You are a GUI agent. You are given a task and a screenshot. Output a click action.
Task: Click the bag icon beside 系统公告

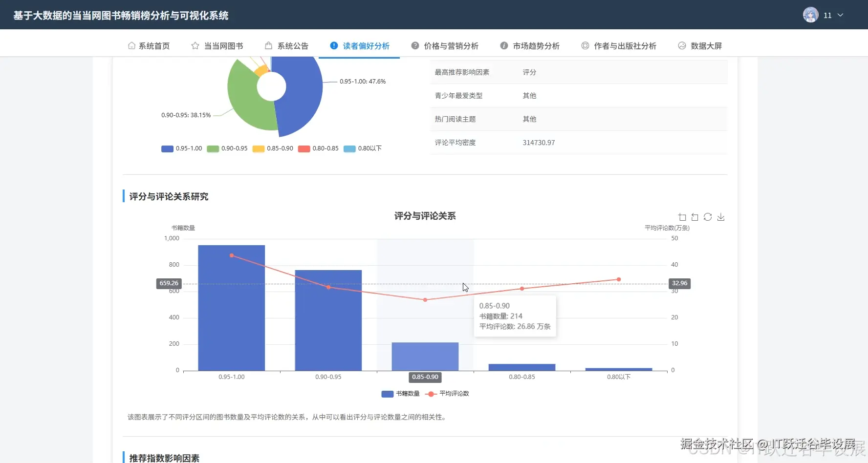click(268, 45)
